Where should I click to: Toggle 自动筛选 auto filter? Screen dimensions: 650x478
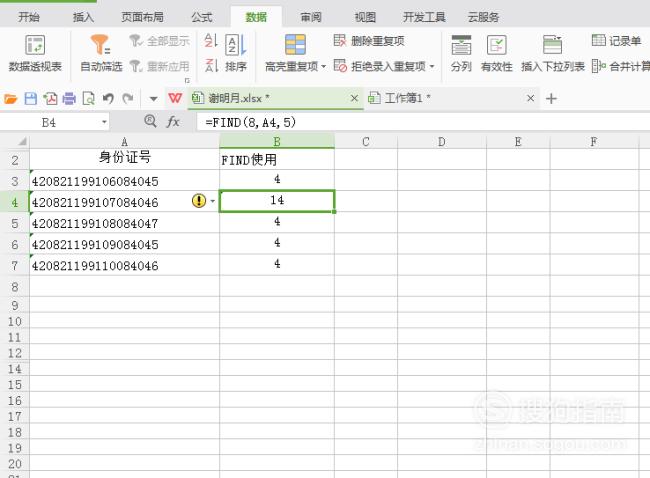[101, 53]
